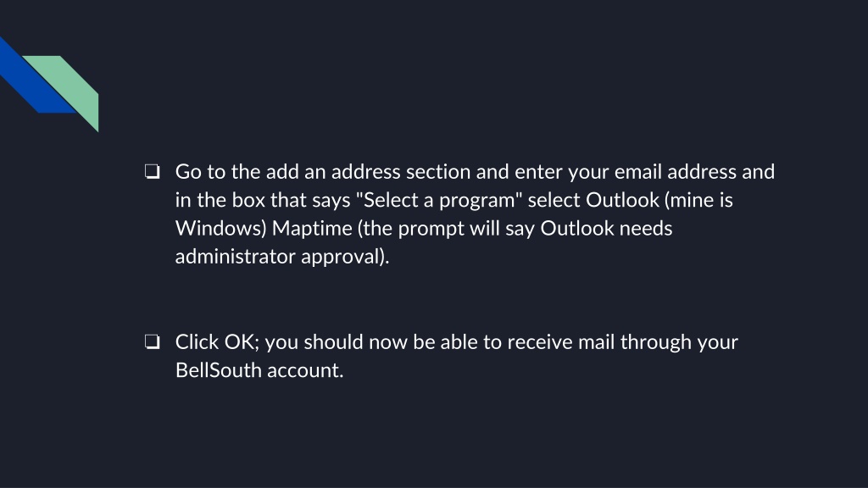The height and width of the screenshot is (488, 868).
Task: Click the word "Windows)"
Action: pos(221,229)
